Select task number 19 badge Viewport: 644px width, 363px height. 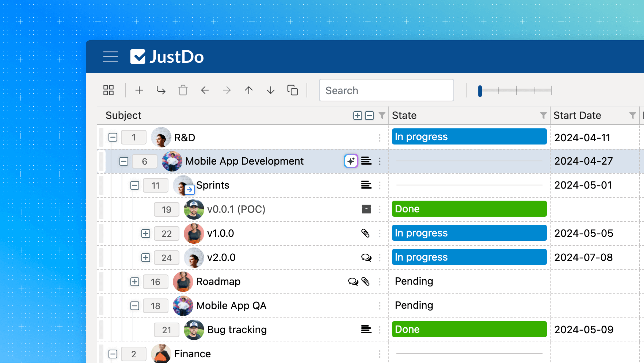pyautogui.click(x=166, y=209)
